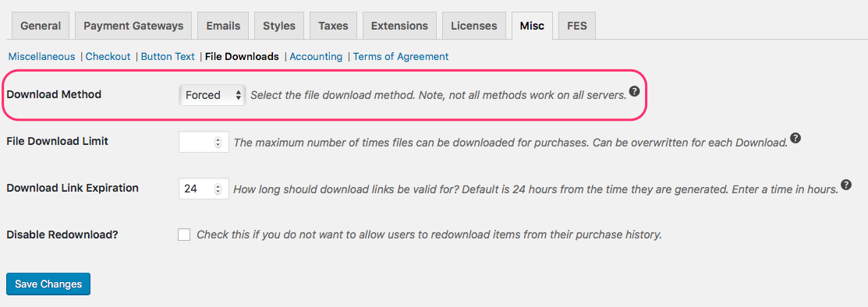
Task: Open the Taxes settings tab
Action: (x=333, y=26)
